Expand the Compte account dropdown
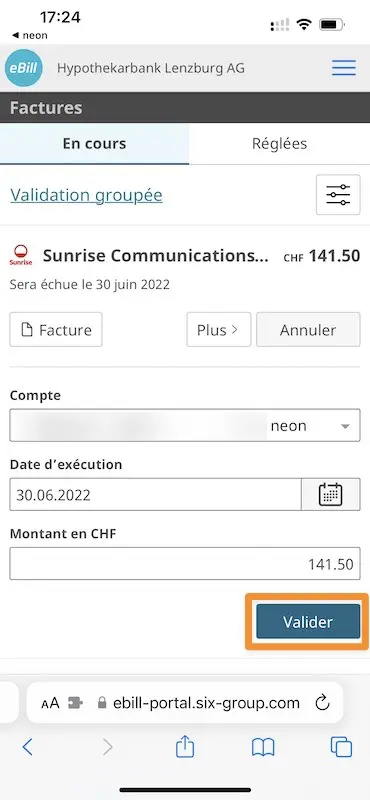Screen dimensions: 370x800 point(185,426)
